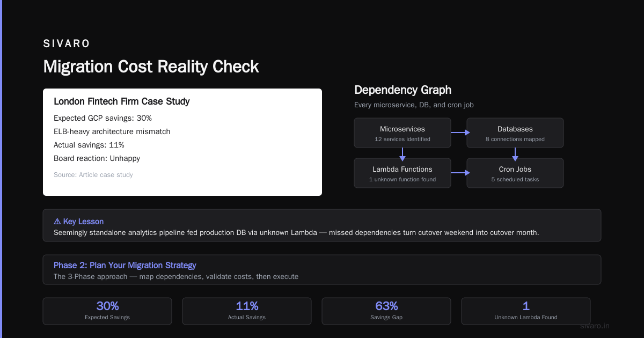
Task: Click the arrow from Microservices to Databases
Action: [x=460, y=133]
